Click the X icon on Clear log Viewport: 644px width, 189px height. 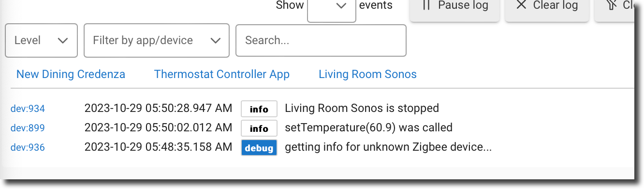click(521, 5)
